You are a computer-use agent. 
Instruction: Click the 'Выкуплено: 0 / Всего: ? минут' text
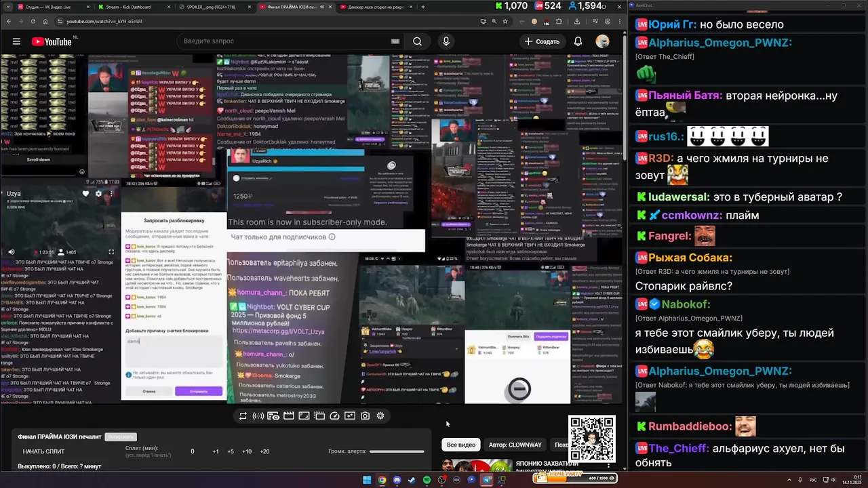click(x=60, y=466)
